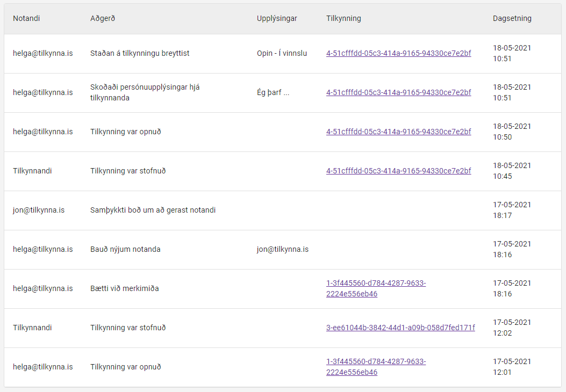Click the truncated "Ég þarf ..." info text

point(273,92)
